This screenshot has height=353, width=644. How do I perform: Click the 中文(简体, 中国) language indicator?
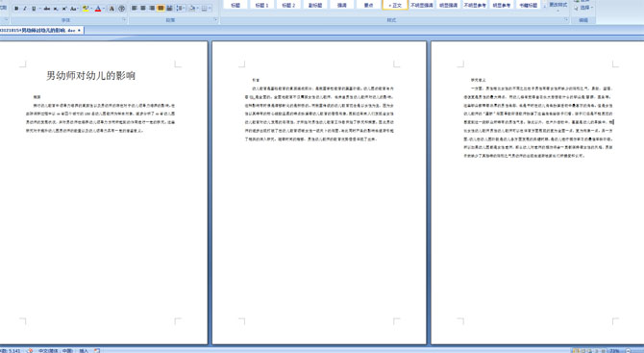[x=56, y=350]
